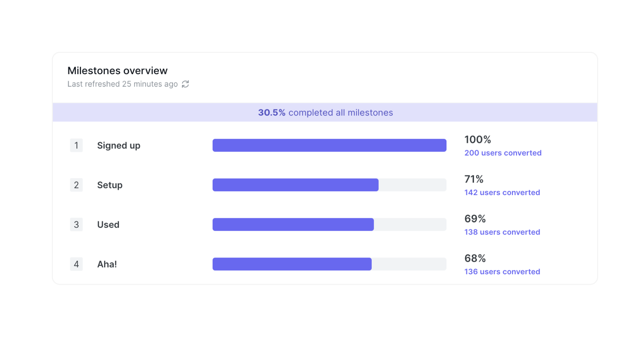Click the numbered badge for milestone 1

76,145
